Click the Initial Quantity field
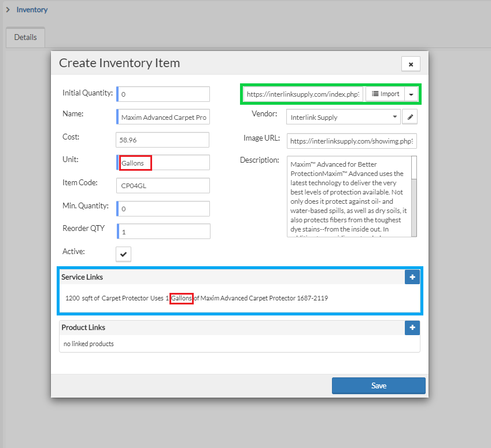This screenshot has height=448, width=491. point(164,94)
